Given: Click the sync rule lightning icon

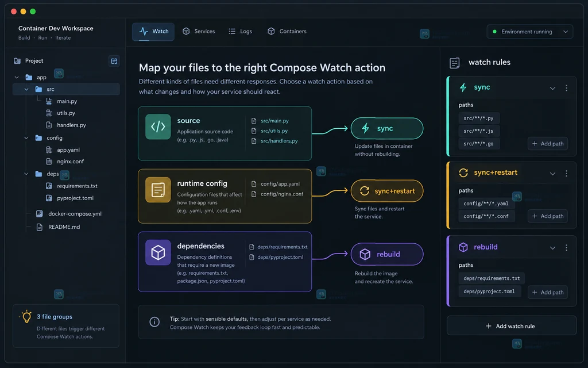Looking at the screenshot, I should click(x=463, y=87).
